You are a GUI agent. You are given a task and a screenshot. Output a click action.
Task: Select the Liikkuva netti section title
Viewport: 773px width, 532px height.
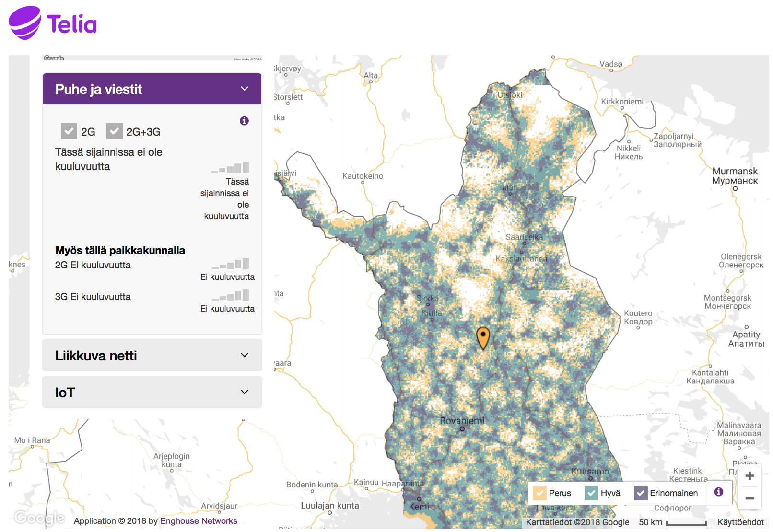(x=96, y=356)
